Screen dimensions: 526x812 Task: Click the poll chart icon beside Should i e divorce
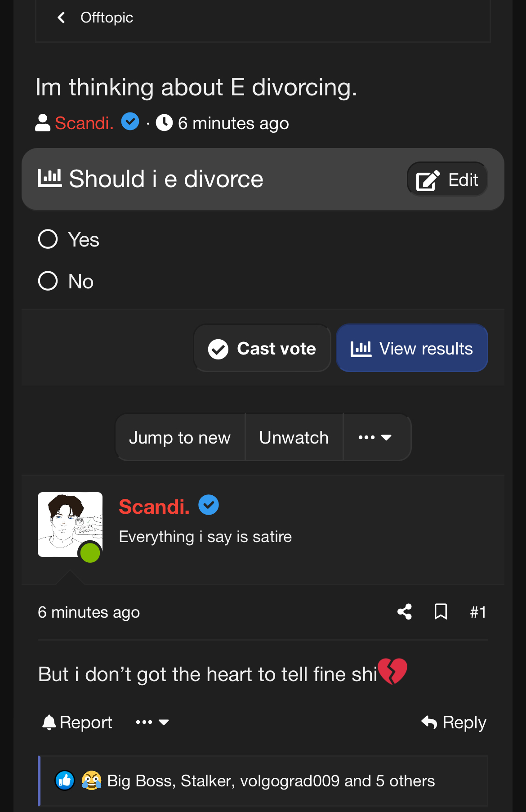(x=49, y=179)
